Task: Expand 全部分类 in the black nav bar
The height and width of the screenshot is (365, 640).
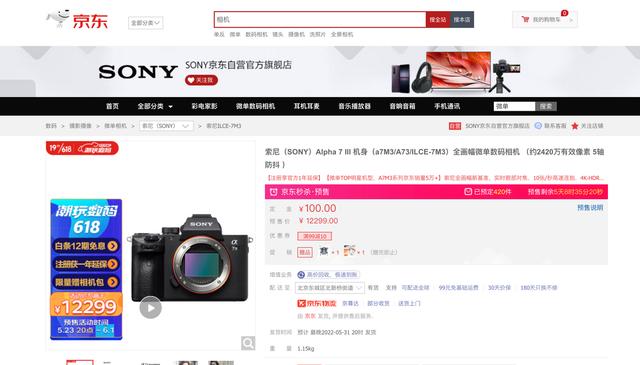Action: point(155,106)
